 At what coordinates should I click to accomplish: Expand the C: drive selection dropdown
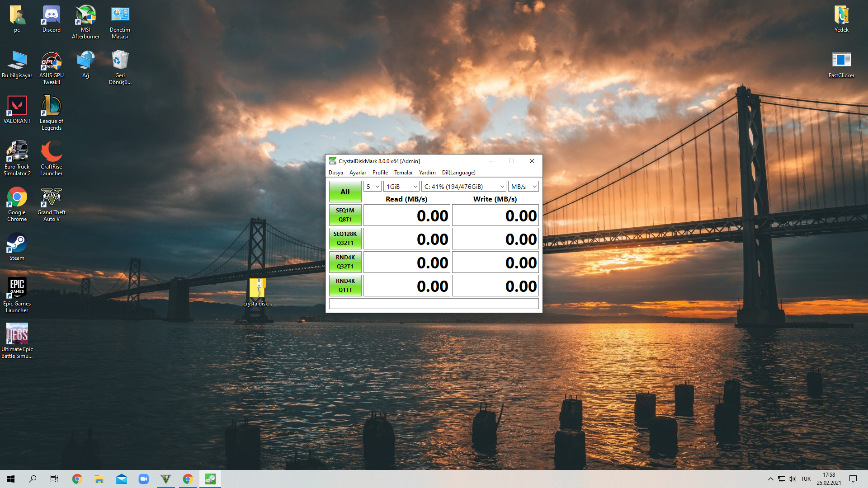tap(464, 187)
